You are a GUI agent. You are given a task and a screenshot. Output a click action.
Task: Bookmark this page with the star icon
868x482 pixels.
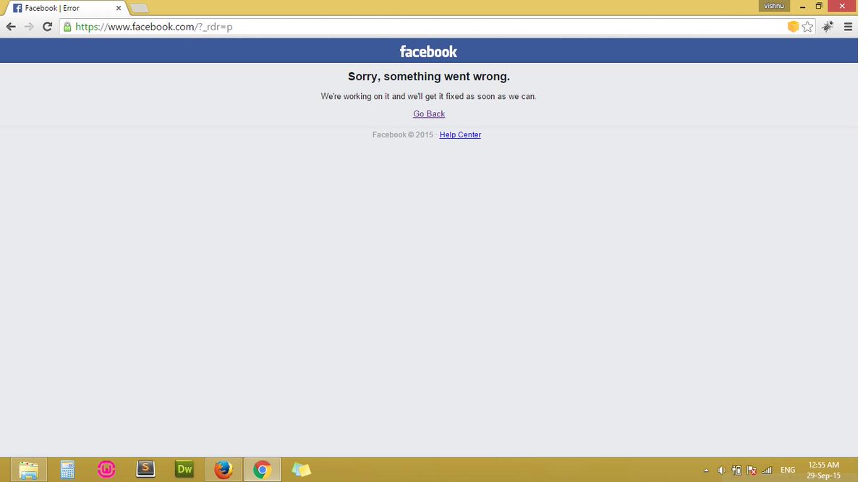coord(808,27)
